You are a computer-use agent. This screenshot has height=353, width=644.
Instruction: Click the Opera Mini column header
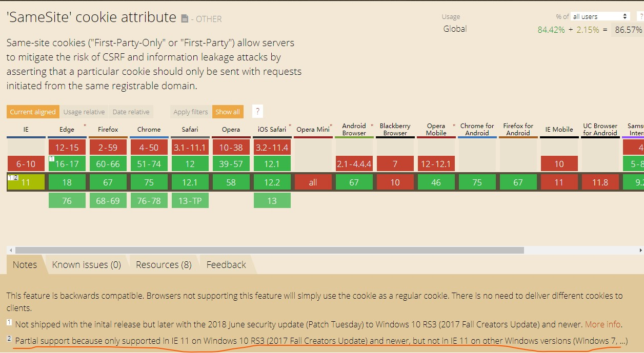tap(313, 130)
